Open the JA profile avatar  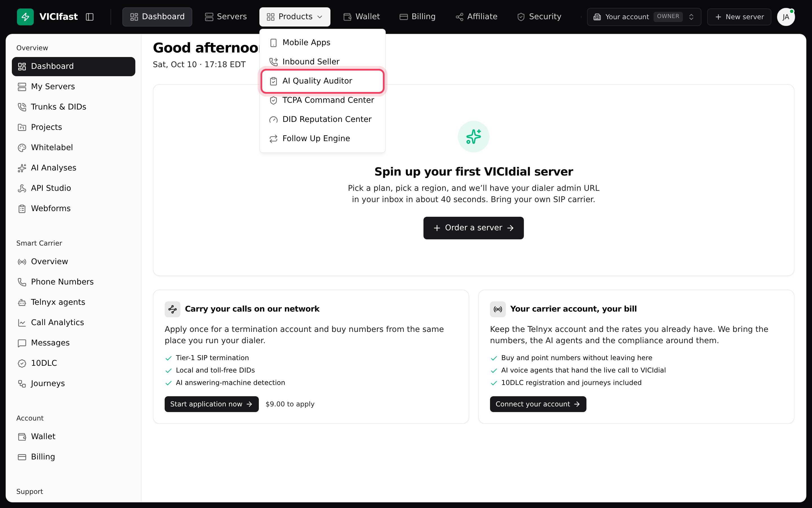pos(785,17)
